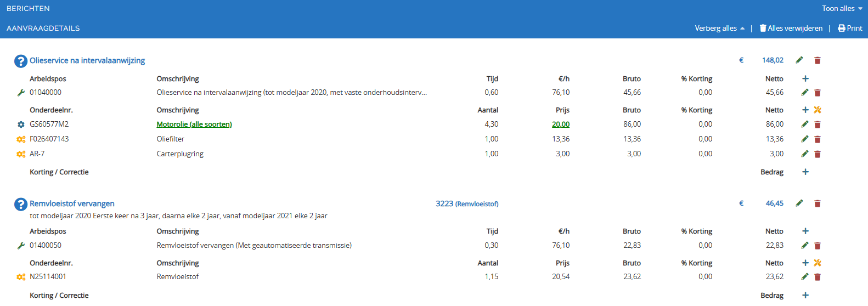Open the Remvloeistof vervangen link
This screenshot has width=868, height=306.
[72, 203]
